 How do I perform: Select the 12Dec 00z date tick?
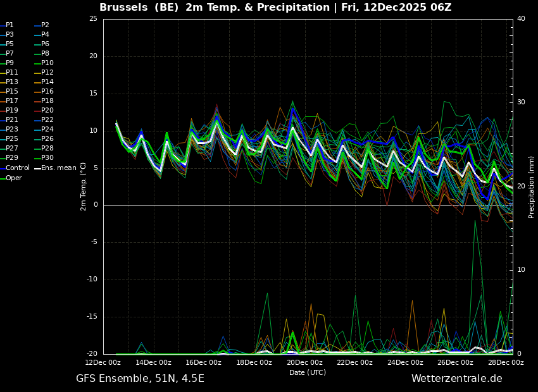pos(103,363)
